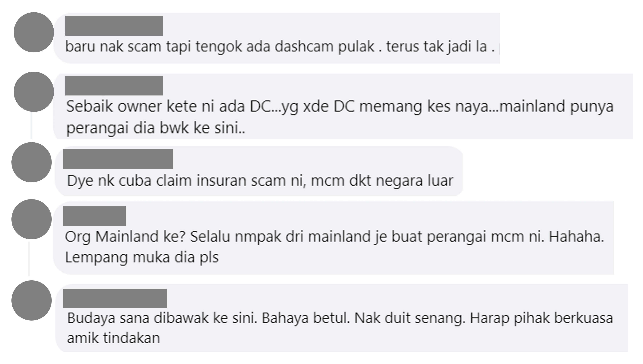This screenshot has height=364, width=643.
Task: Open redacted commenter name above 'Dye nk cuba'
Action: (x=118, y=159)
